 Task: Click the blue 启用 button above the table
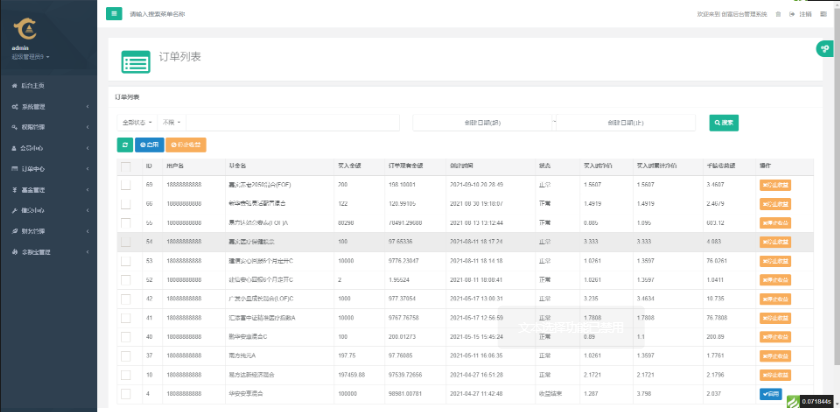point(149,145)
